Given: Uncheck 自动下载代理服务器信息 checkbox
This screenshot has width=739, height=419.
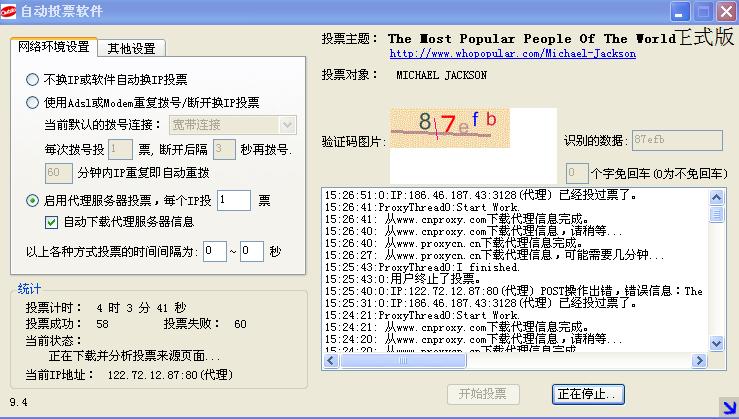Looking at the screenshot, I should 52,222.
